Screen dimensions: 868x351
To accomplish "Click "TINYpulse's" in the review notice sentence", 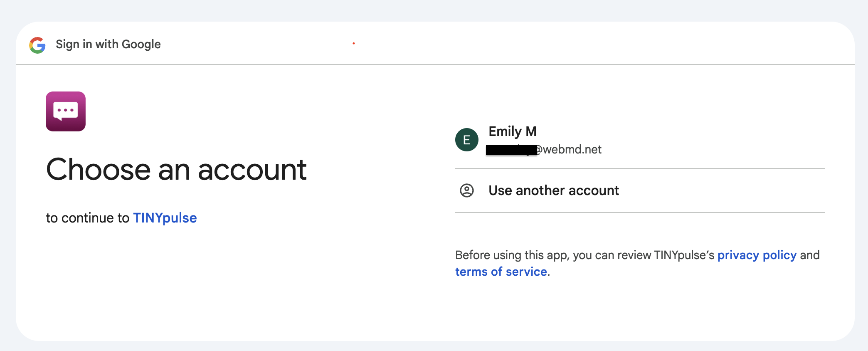I will click(684, 255).
